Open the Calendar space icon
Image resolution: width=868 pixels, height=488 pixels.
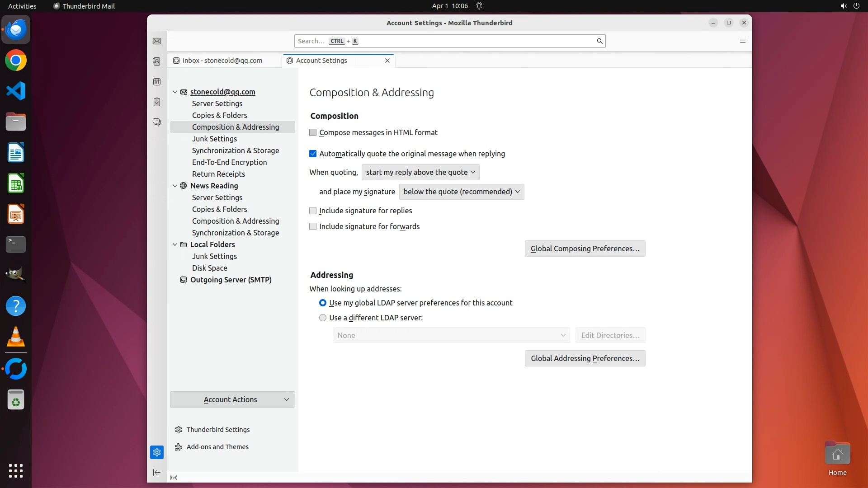(157, 82)
